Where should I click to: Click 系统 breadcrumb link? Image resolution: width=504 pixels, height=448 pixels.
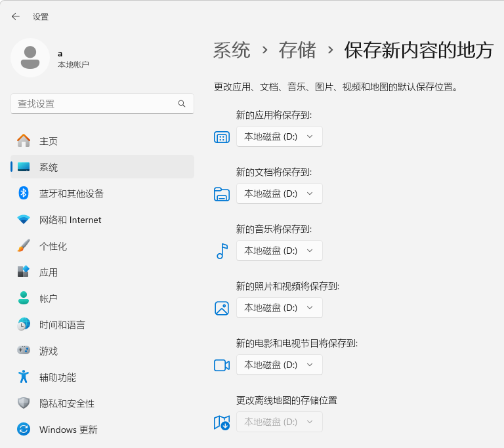click(x=232, y=50)
